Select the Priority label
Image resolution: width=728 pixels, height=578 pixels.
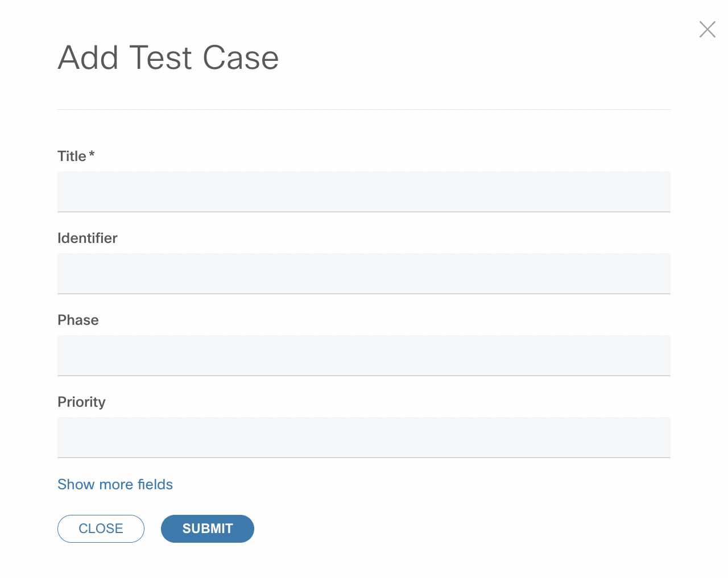pos(81,402)
